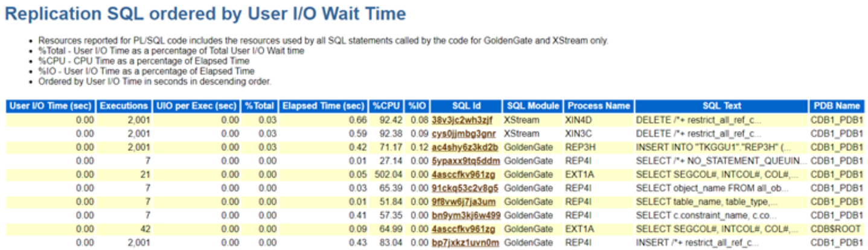Select the Process Name column header
The height and width of the screenshot is (250, 868).
point(599,106)
